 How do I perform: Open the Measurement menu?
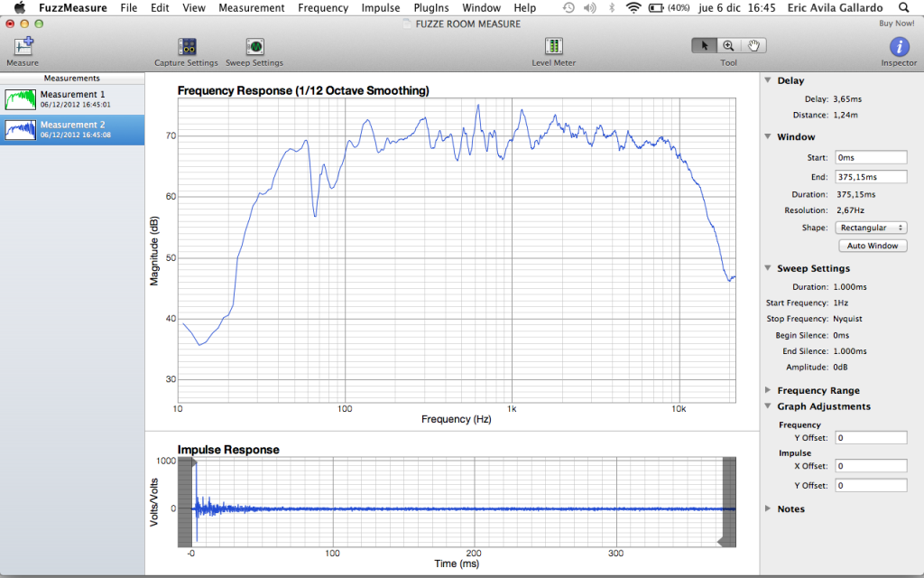click(252, 7)
